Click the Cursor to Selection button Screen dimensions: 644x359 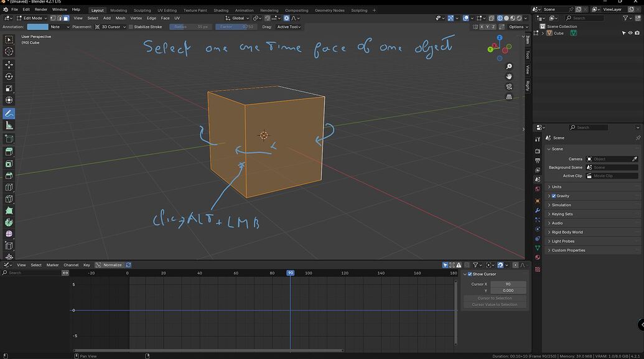(495, 298)
